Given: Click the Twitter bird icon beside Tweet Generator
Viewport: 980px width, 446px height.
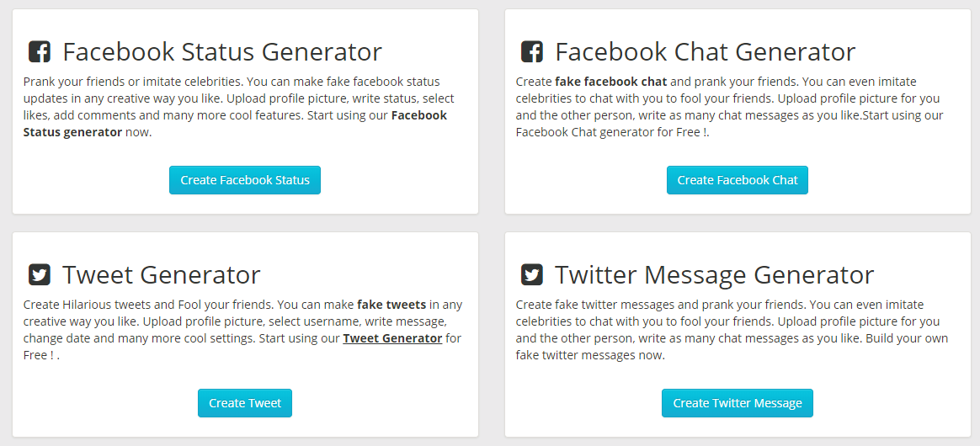Looking at the screenshot, I should pos(40,275).
